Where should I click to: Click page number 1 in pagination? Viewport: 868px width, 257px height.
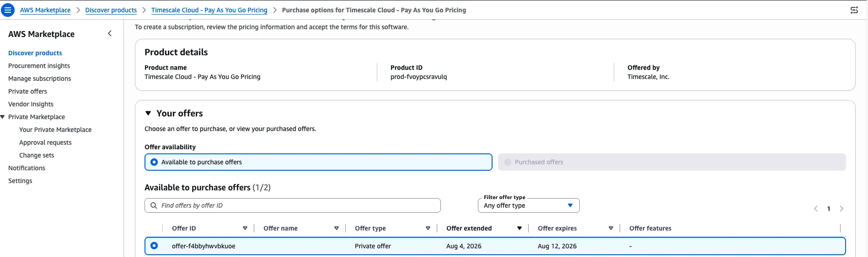(x=829, y=209)
